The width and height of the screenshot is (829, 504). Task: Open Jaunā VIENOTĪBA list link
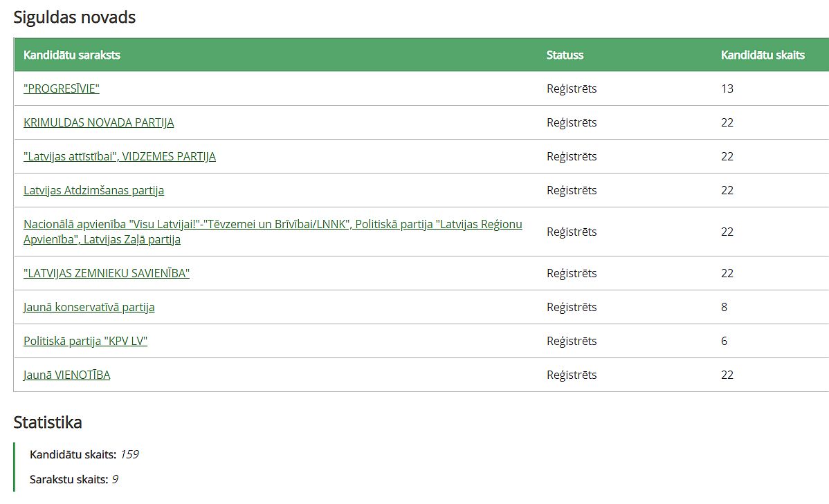click(x=66, y=375)
